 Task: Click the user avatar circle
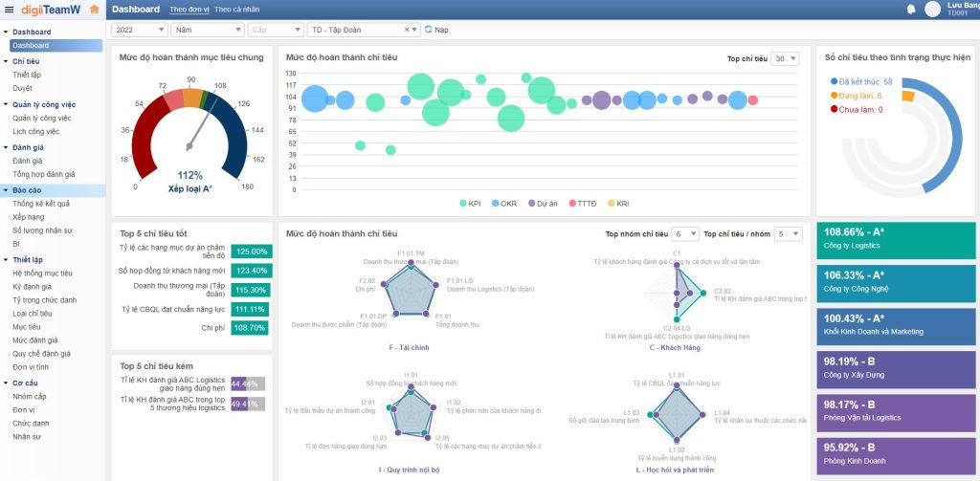[x=932, y=9]
